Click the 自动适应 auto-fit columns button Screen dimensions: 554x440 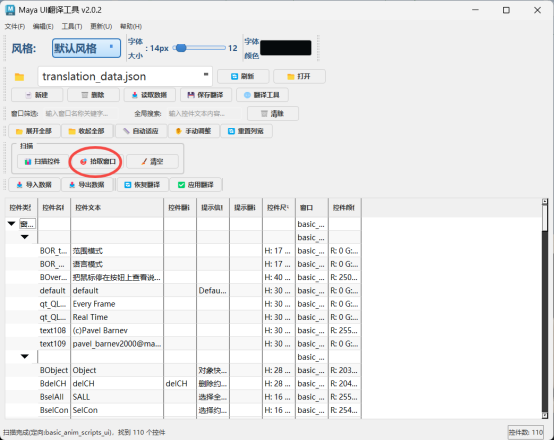pos(141,131)
